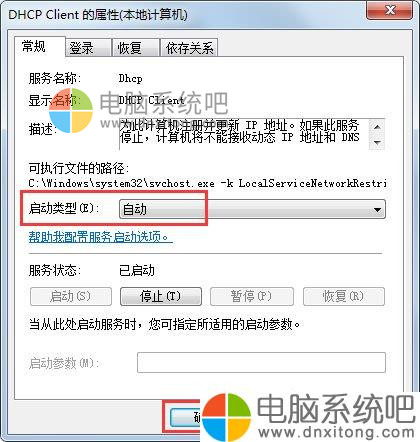Open the 依存关系 tab
Viewport: 420px width, 442px height.
tap(189, 48)
